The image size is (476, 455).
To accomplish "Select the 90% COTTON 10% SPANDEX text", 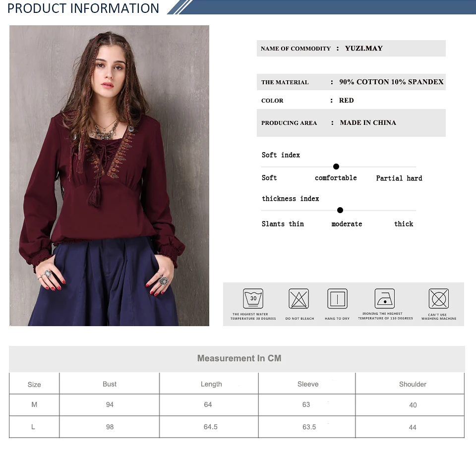I will [x=391, y=82].
